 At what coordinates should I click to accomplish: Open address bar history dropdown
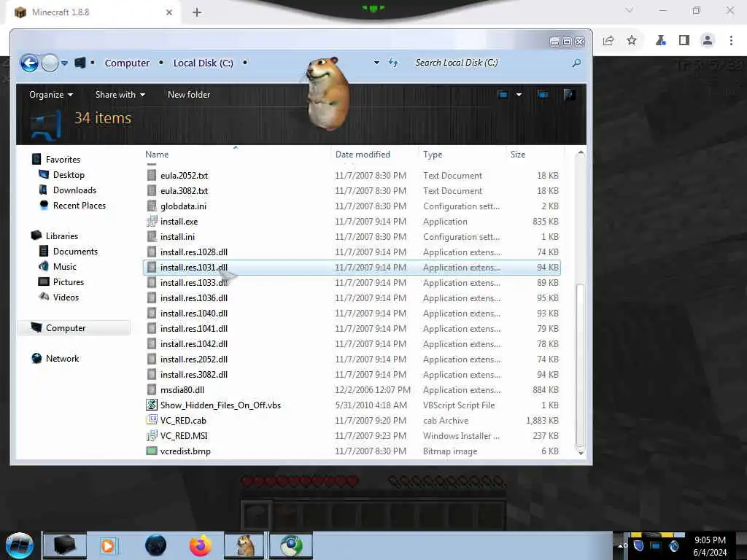[x=376, y=63]
